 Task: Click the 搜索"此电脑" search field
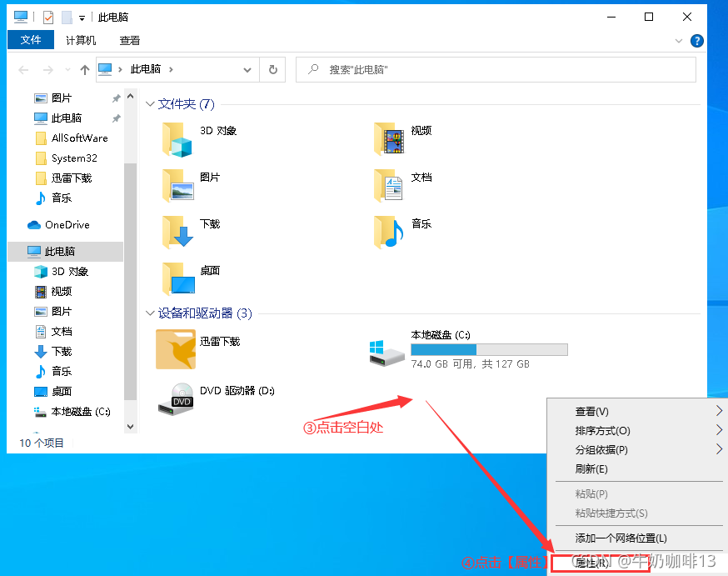(496, 70)
